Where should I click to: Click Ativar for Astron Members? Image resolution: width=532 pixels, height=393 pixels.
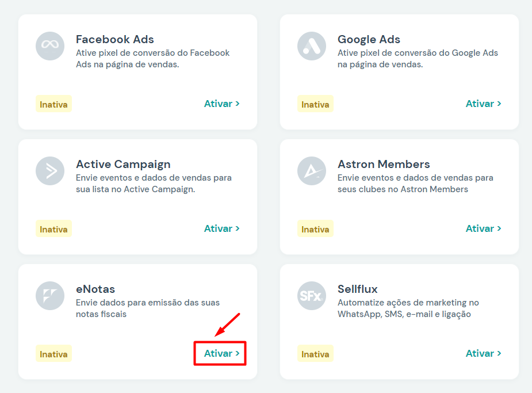point(484,228)
